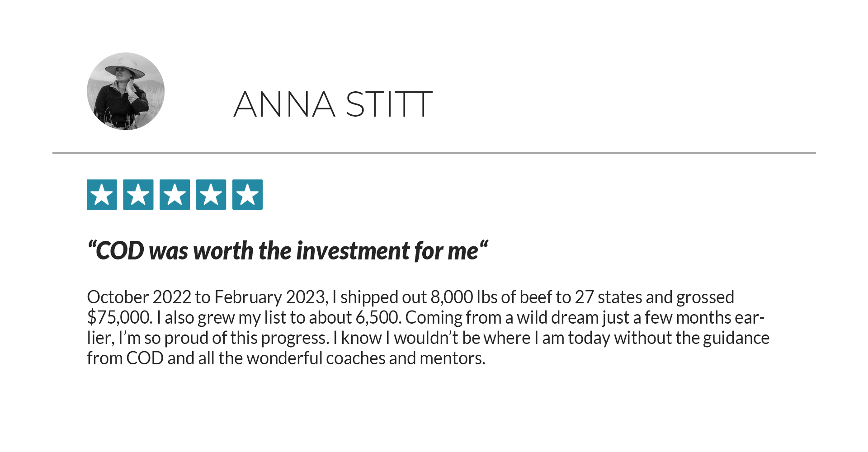Select the fifth star in rating
Viewport: 868px width, 452px height.
[247, 195]
